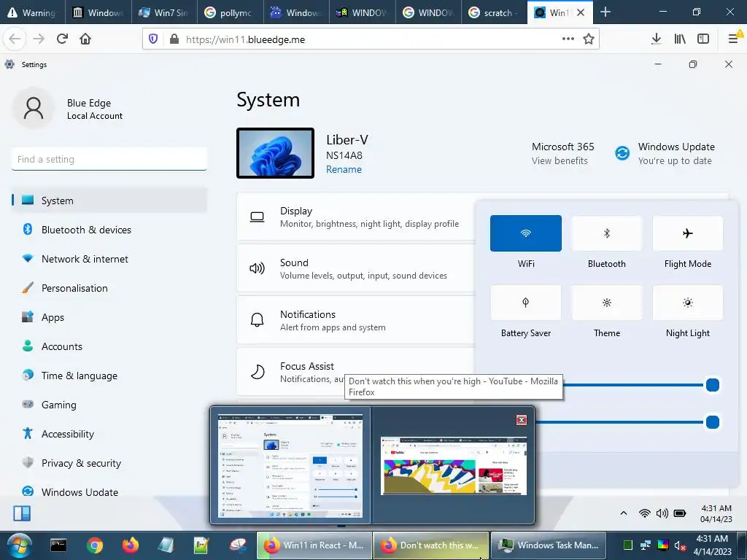Switch to the scratch tab
Image resolution: width=747 pixels, height=560 pixels.
[494, 12]
